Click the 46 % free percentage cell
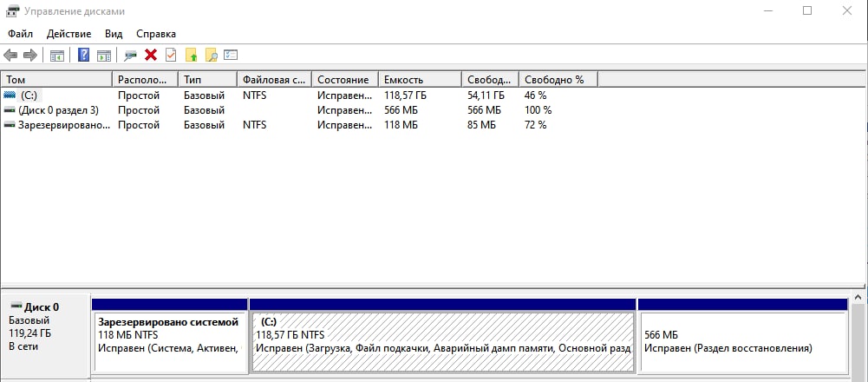Viewport: 868px width, 382px height. pos(535,95)
